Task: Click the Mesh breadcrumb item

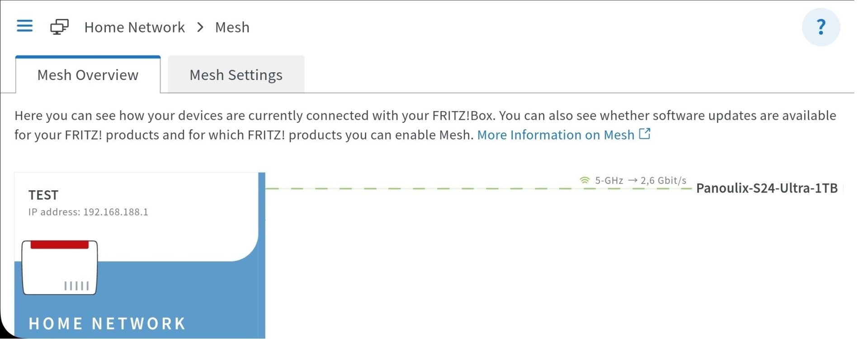Action: coord(232,28)
